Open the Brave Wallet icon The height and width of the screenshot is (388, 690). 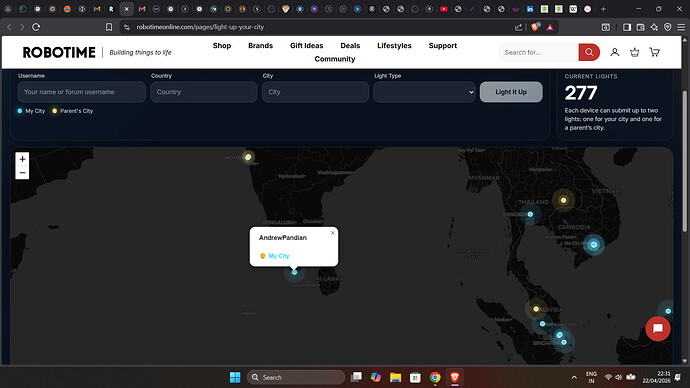pos(640,27)
